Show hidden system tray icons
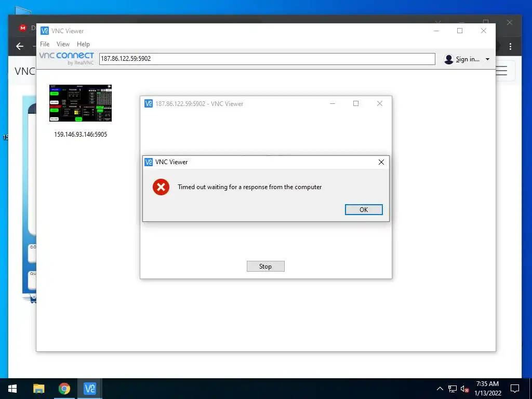Image resolution: width=532 pixels, height=399 pixels. (x=440, y=389)
